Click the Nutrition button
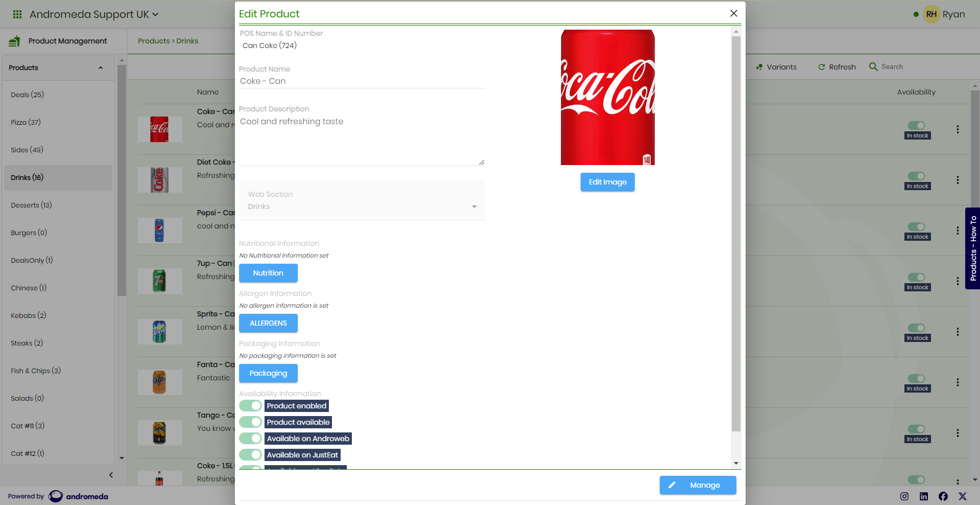Image resolution: width=980 pixels, height=505 pixels. click(x=268, y=273)
